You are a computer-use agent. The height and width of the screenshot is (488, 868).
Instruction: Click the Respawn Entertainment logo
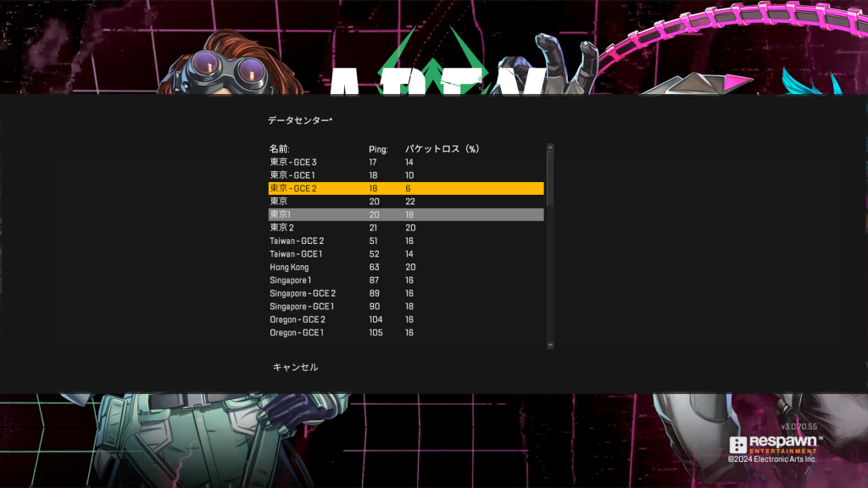(772, 445)
